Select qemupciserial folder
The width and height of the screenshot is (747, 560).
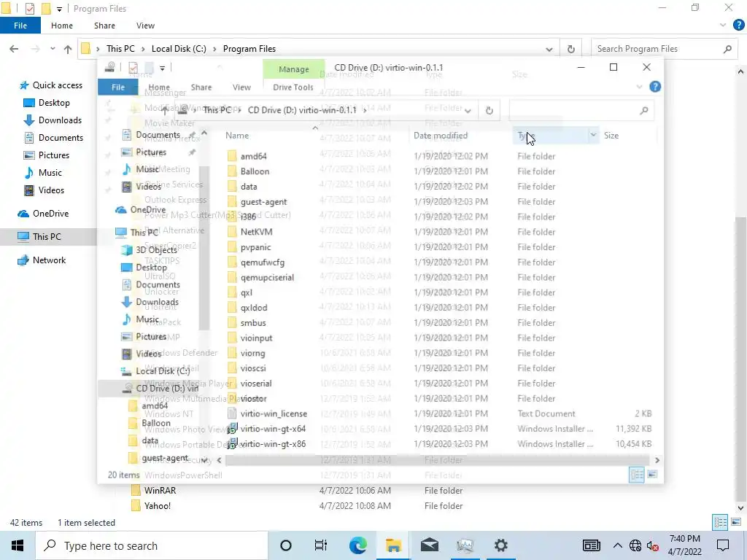[x=267, y=278]
